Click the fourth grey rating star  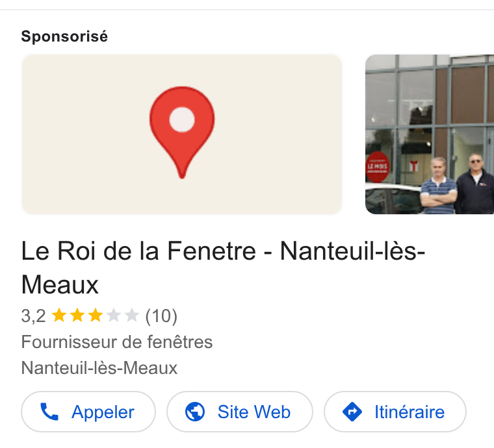click(x=114, y=316)
